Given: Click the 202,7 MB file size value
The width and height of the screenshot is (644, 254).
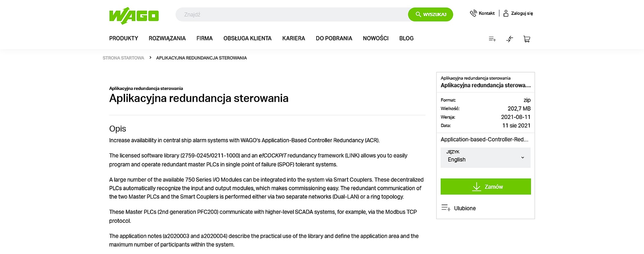Looking at the screenshot, I should (519, 109).
